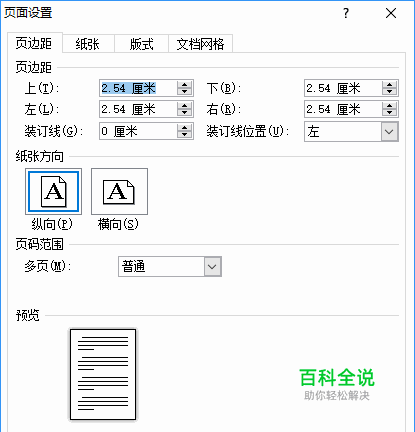Decrease right margin 右(R) with down arrow
The height and width of the screenshot is (432, 415).
click(x=389, y=113)
